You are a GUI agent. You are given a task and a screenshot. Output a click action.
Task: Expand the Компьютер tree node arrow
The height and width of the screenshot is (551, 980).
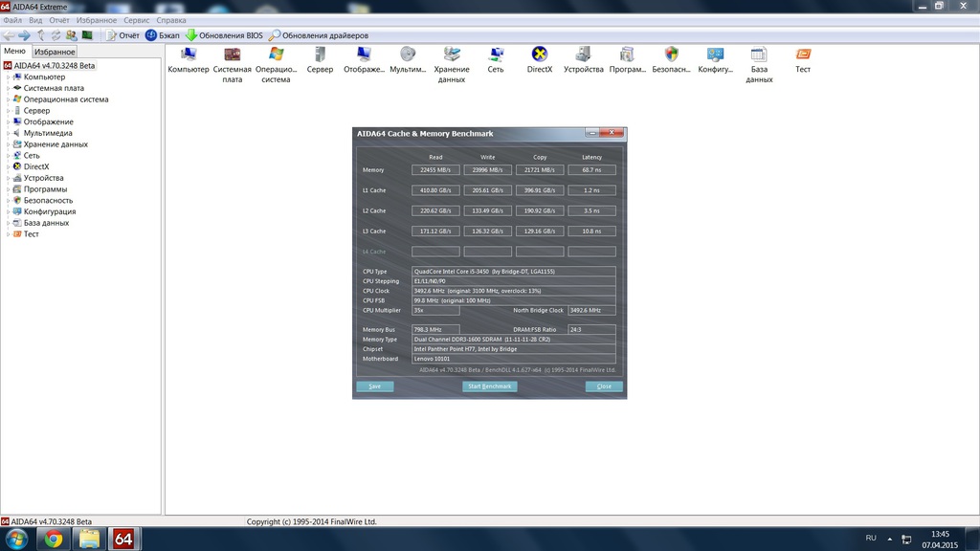(x=8, y=77)
